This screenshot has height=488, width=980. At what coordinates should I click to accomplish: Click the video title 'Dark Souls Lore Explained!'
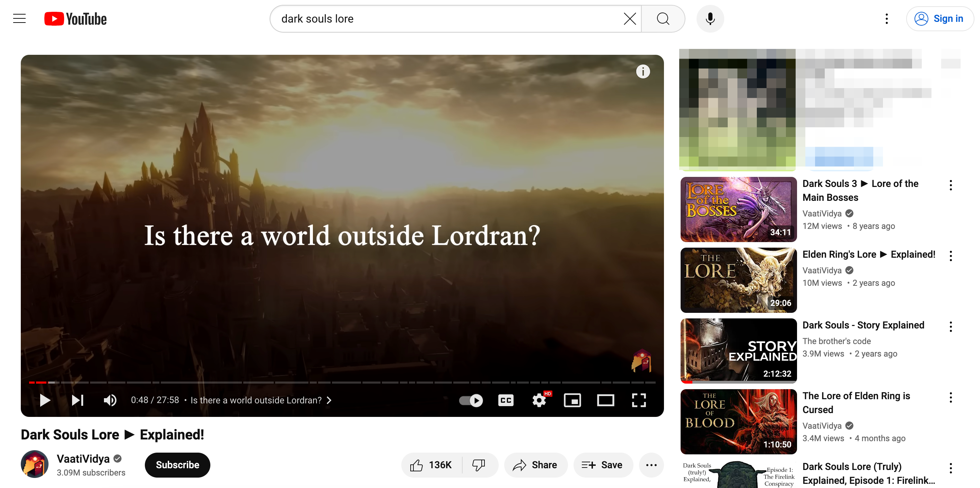112,434
